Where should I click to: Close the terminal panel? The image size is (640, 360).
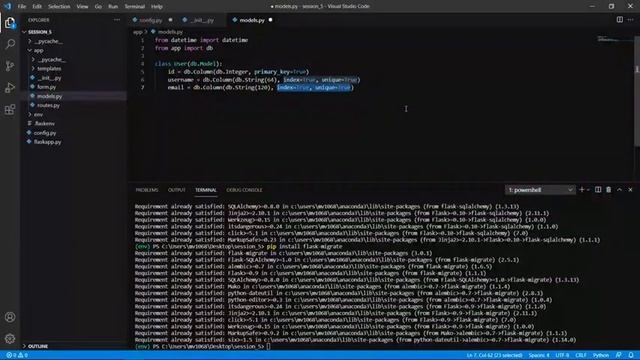630,190
